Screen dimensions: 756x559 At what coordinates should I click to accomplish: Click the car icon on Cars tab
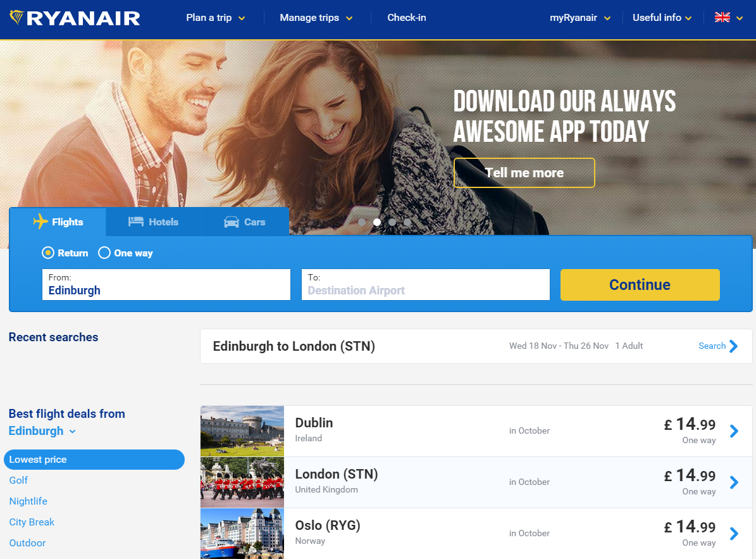(x=232, y=222)
